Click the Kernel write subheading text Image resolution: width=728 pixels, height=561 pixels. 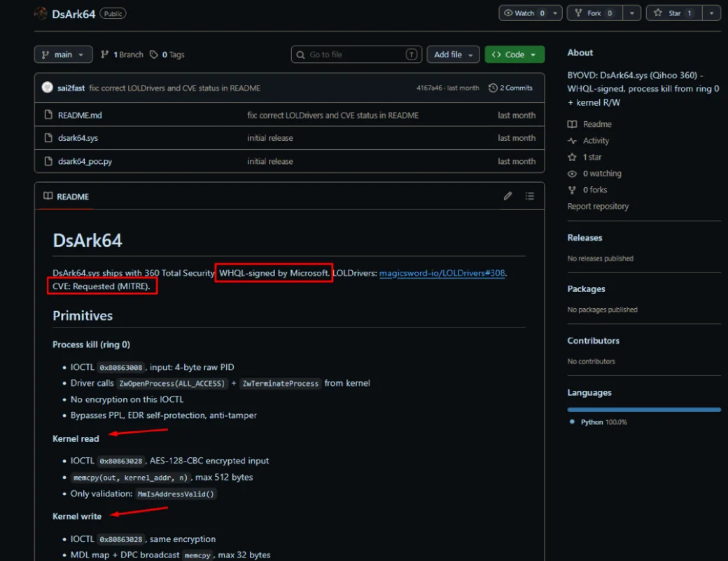[76, 516]
